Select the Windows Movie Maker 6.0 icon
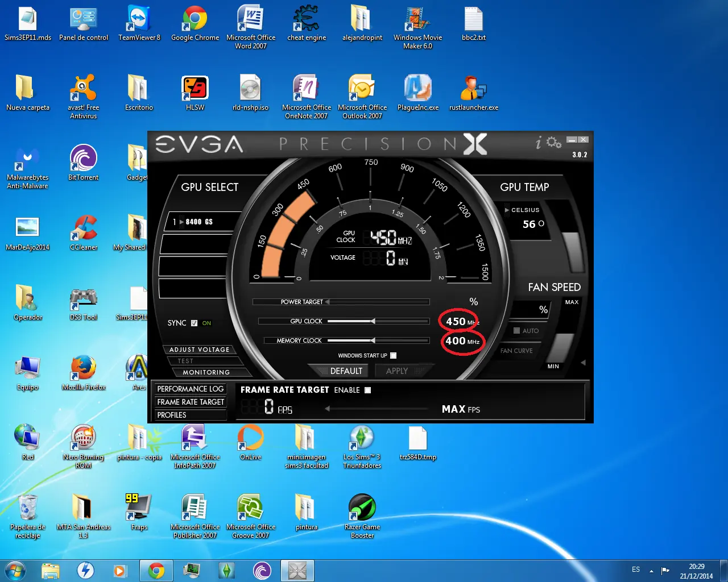728x582 pixels. click(417, 27)
